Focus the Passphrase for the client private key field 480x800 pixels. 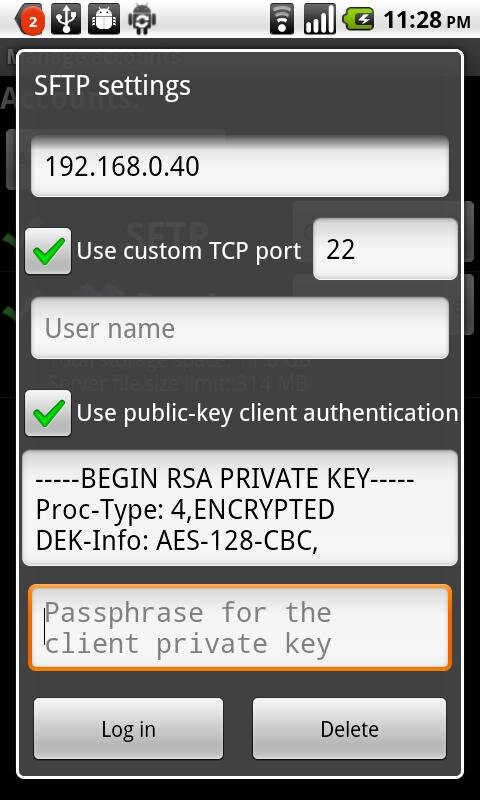pos(240,628)
